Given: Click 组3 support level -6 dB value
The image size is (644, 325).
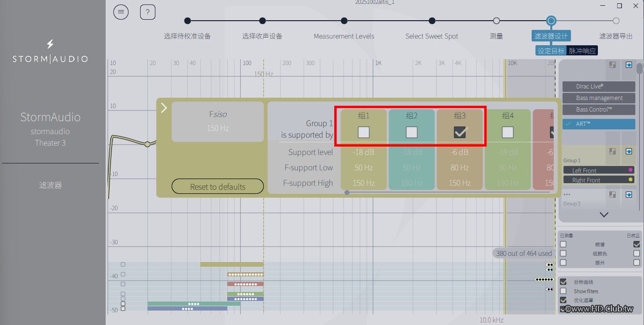Looking at the screenshot, I should click(460, 152).
